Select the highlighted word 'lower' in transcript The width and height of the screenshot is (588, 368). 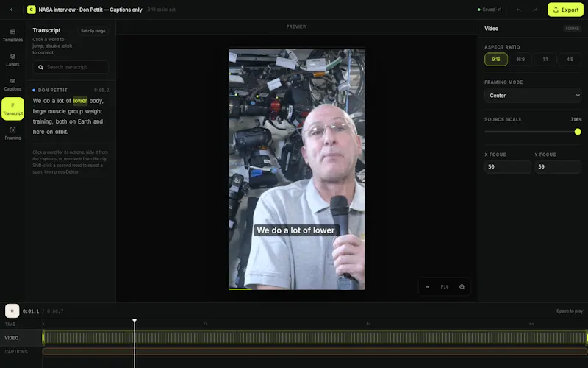(80, 101)
